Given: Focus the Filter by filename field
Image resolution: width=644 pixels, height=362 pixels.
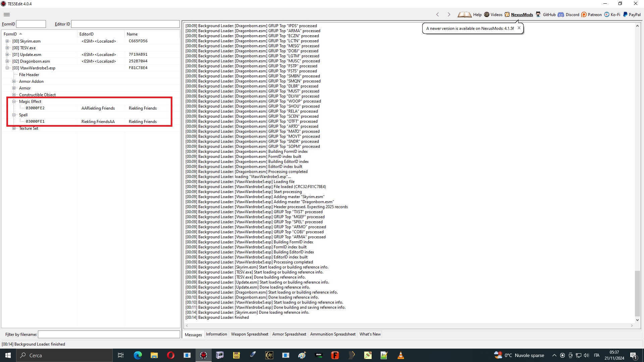Looking at the screenshot, I should [109, 335].
